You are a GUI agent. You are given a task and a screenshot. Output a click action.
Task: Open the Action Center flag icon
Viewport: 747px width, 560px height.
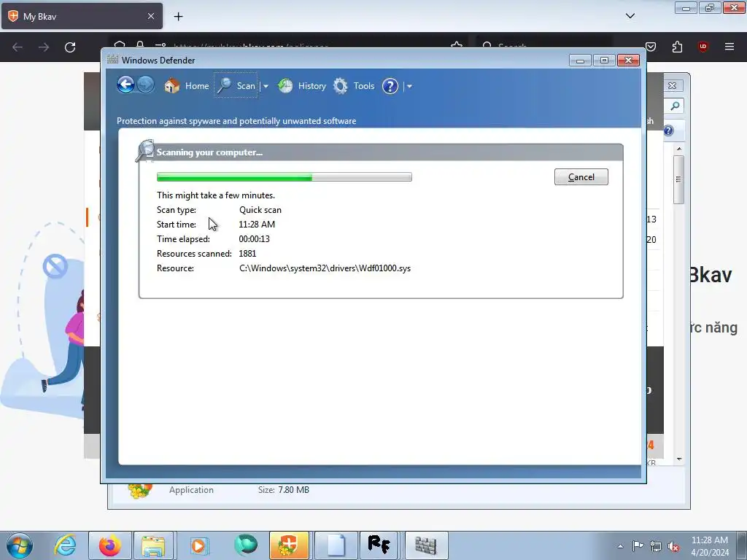(x=638, y=546)
